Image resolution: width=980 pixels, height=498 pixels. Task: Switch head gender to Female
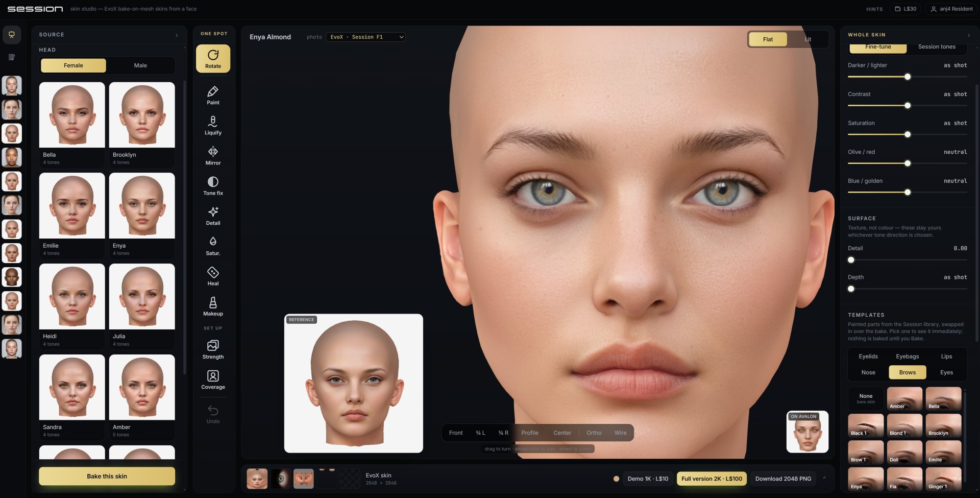(x=73, y=65)
